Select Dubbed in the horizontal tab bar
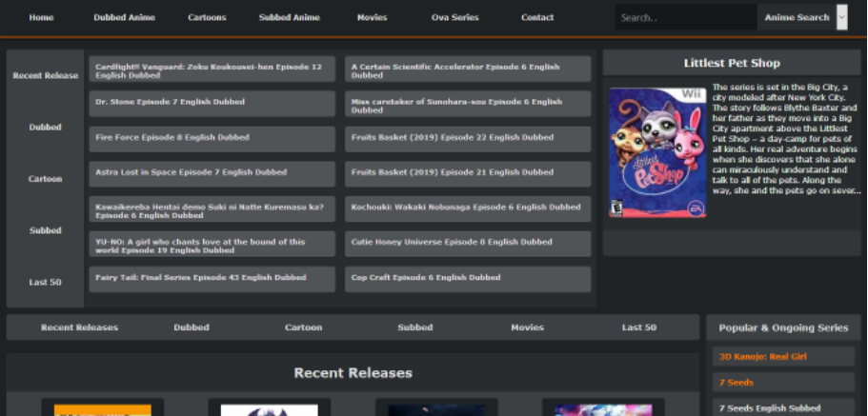868x416 pixels. click(192, 327)
